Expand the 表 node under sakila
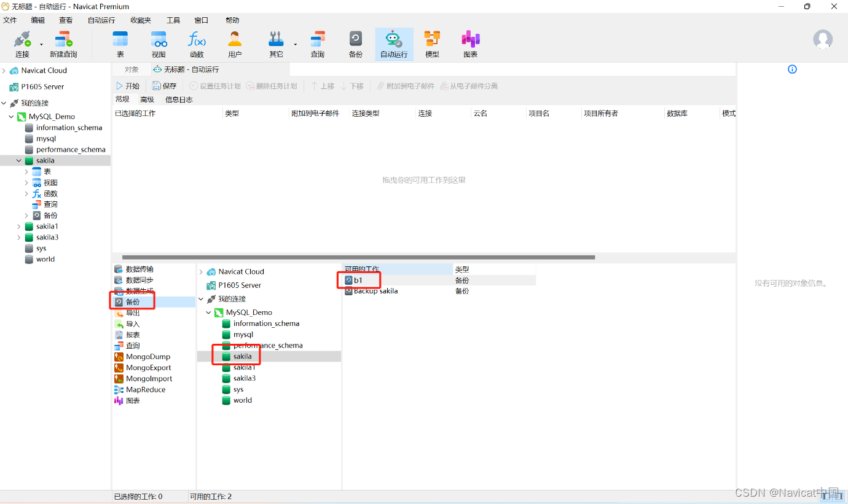The height and width of the screenshot is (504, 848). (26, 172)
